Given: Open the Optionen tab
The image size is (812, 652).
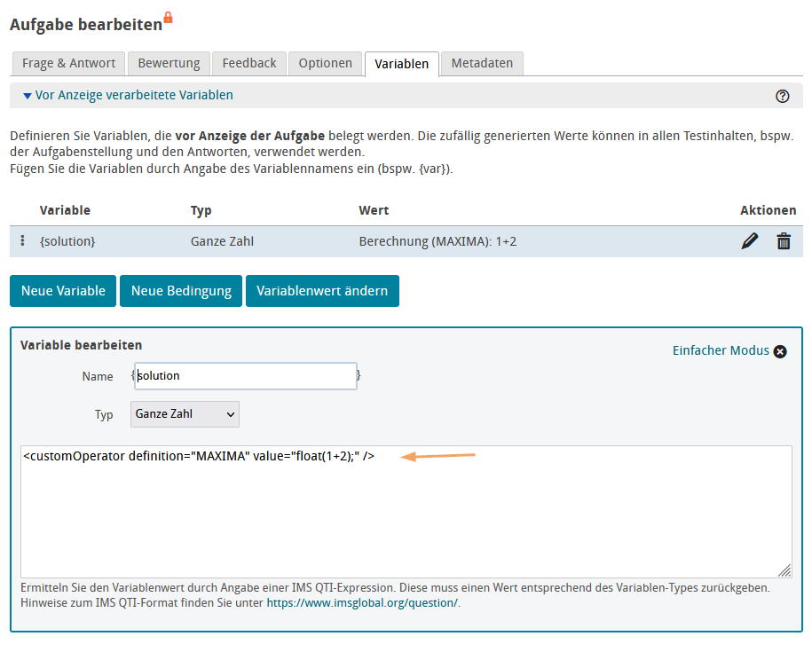Looking at the screenshot, I should 325,63.
